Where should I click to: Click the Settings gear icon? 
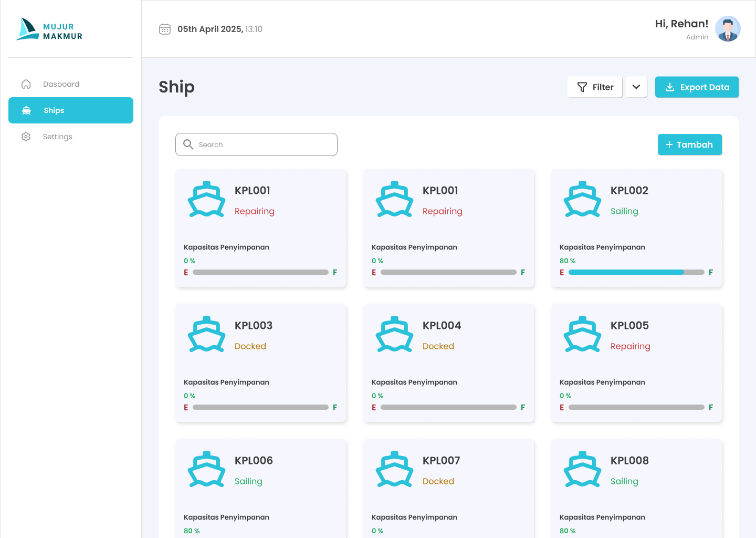(26, 137)
